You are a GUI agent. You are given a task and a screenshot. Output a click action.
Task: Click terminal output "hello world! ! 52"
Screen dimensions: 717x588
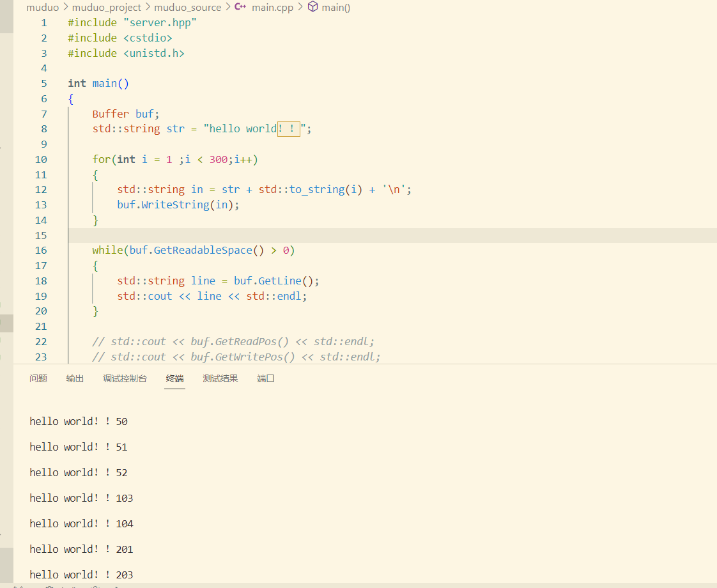[x=79, y=473]
